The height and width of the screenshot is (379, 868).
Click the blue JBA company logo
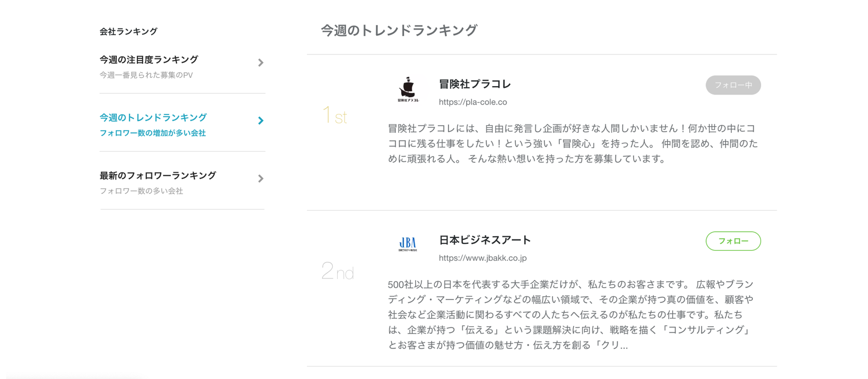click(x=408, y=245)
